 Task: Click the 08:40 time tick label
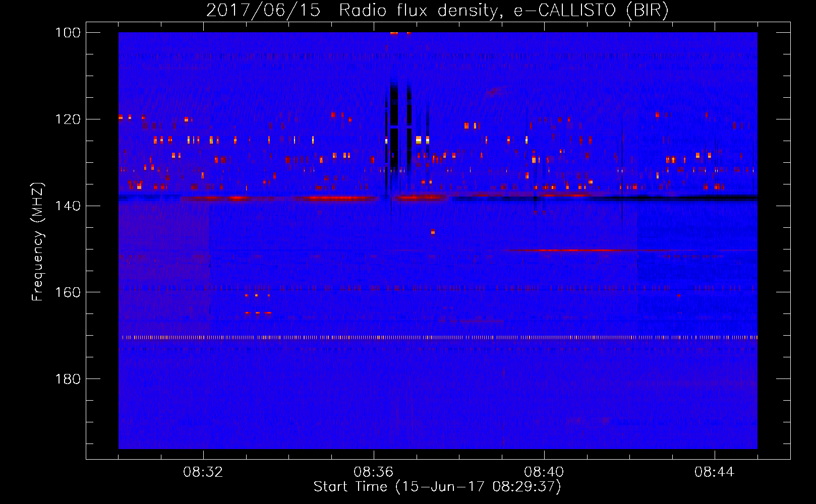coord(544,472)
